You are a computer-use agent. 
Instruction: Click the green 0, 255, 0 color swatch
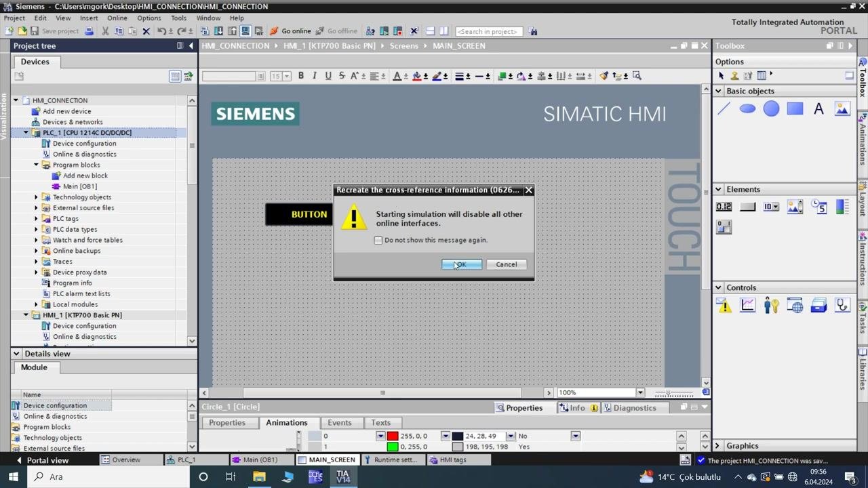click(393, 447)
